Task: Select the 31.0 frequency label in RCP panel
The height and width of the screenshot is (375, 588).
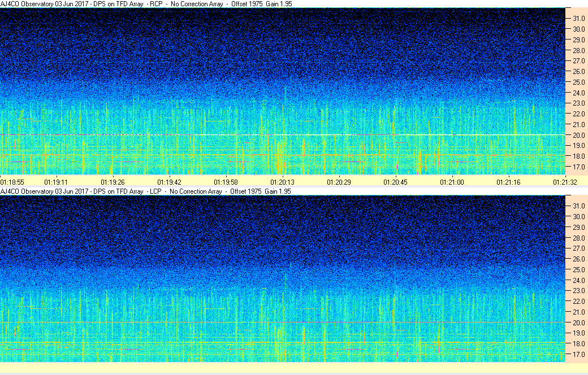Action: 579,19
